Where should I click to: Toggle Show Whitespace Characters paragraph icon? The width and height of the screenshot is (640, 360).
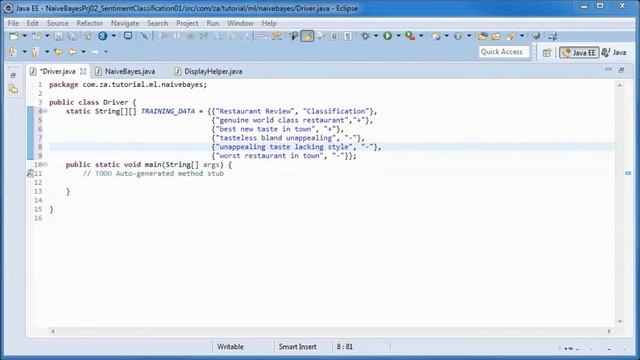(348, 36)
